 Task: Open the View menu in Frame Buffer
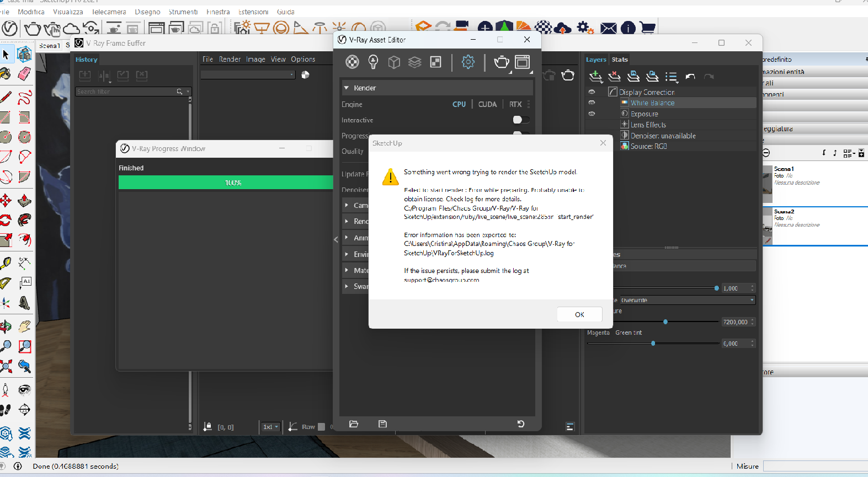(278, 59)
